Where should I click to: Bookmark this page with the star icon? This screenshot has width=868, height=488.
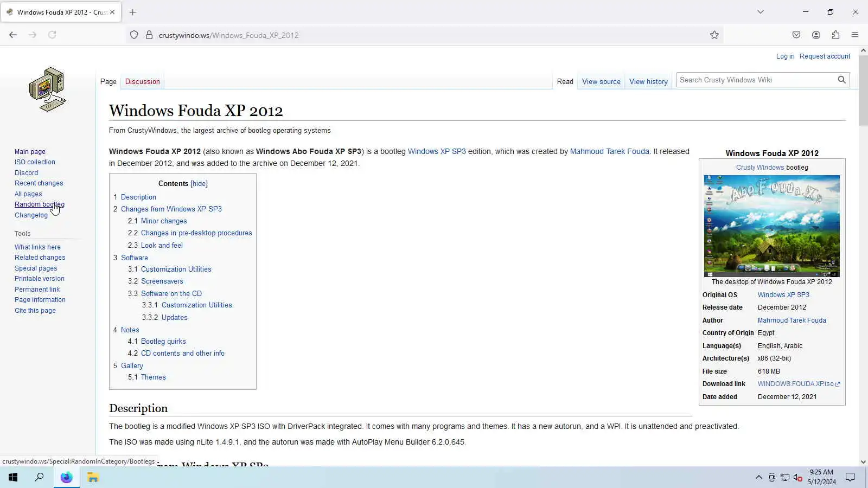point(714,35)
